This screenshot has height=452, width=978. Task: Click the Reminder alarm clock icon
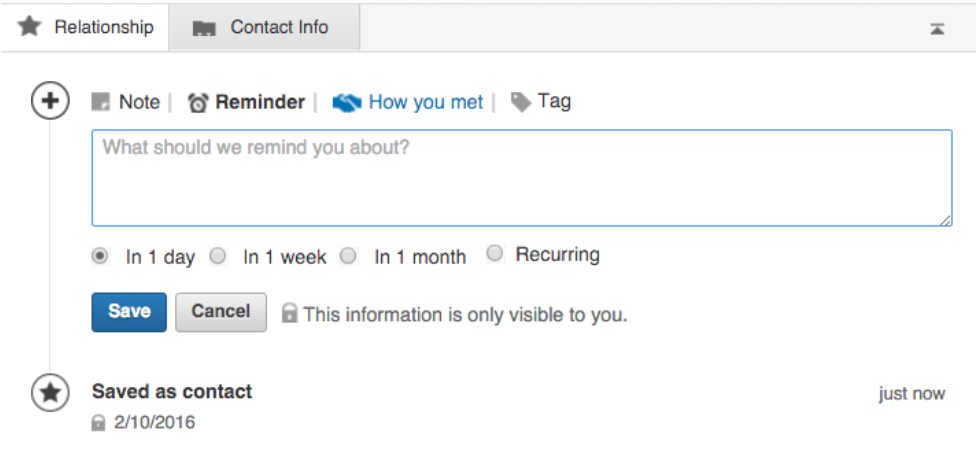tap(198, 102)
